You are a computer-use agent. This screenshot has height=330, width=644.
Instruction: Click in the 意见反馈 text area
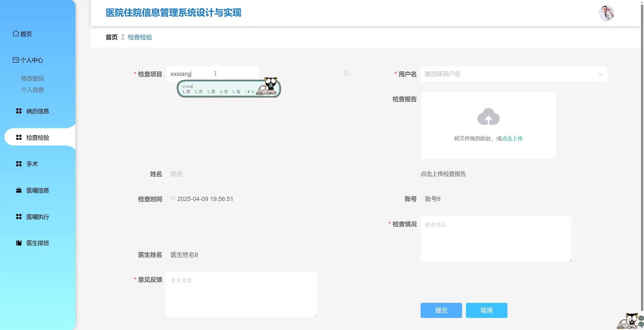pyautogui.click(x=241, y=294)
